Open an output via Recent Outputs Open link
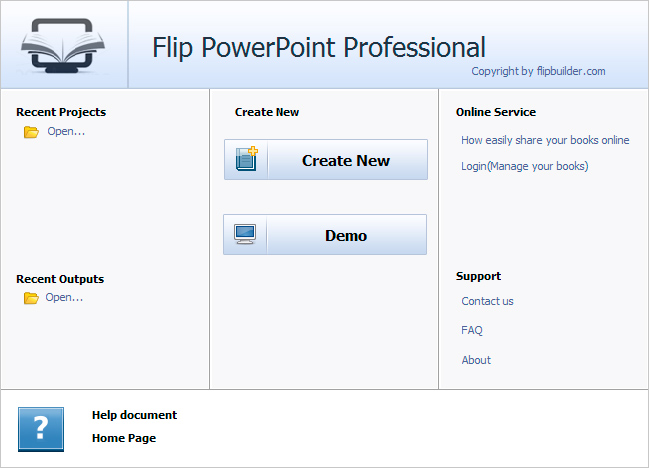The height and width of the screenshot is (468, 649). tap(65, 297)
